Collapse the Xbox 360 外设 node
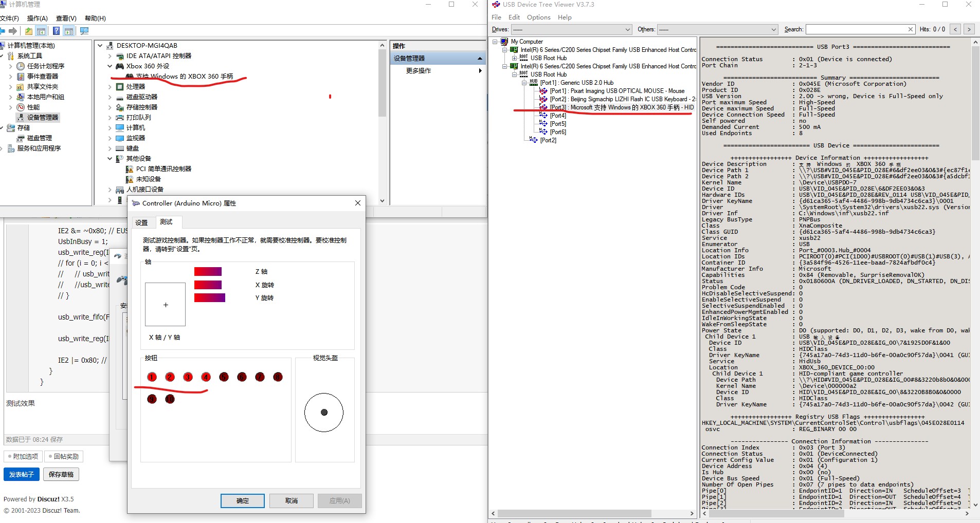 pos(110,66)
